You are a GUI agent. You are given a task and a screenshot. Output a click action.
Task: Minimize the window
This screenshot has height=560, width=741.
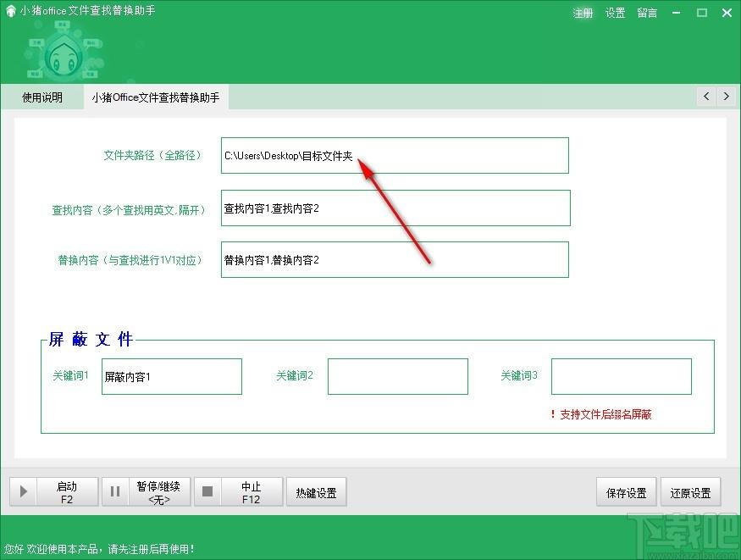(x=677, y=13)
